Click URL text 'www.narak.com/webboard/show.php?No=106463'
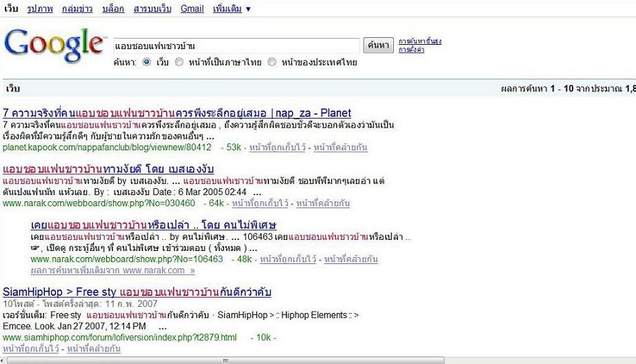The image size is (636, 364). coord(126,259)
